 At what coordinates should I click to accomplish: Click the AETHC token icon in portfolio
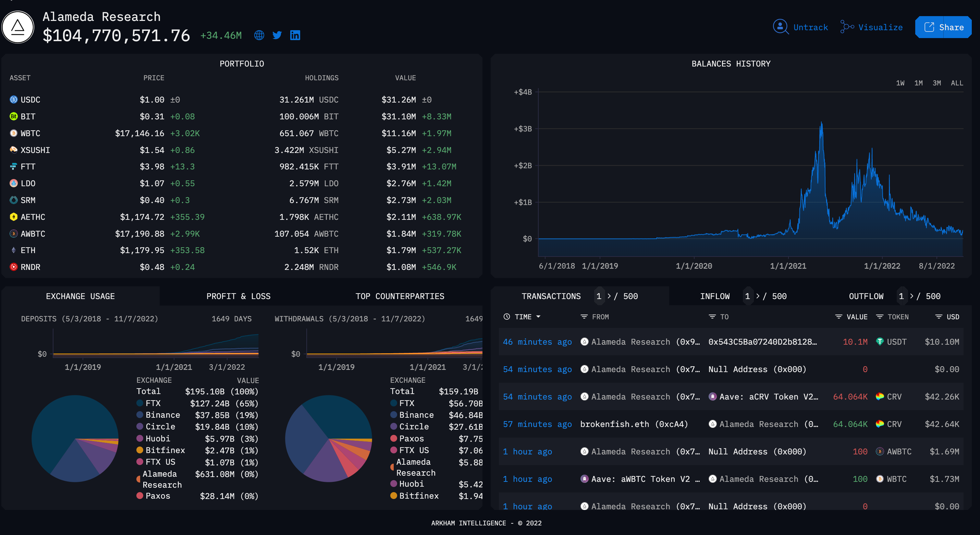pos(14,217)
